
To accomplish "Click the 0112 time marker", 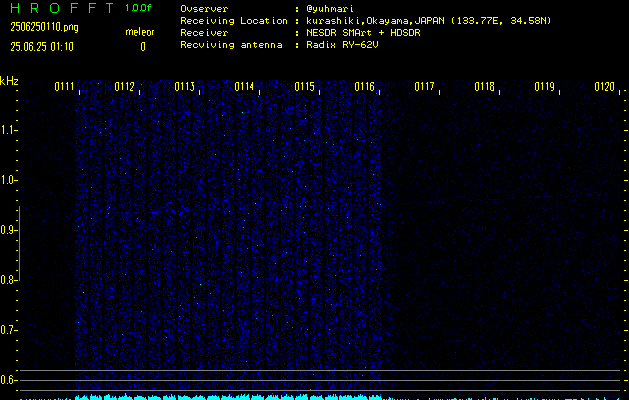I will tap(124, 87).
